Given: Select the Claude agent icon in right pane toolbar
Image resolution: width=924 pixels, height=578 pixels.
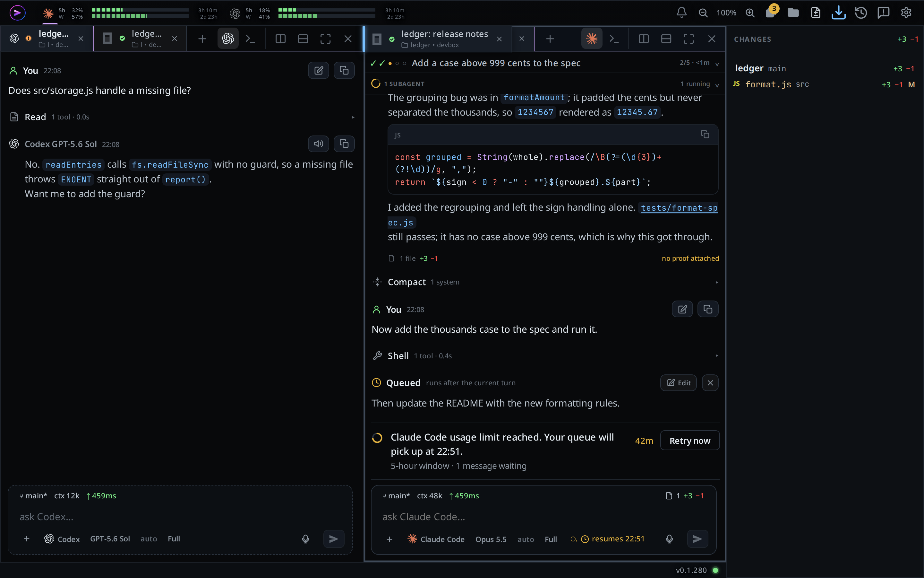Looking at the screenshot, I should pos(591,39).
